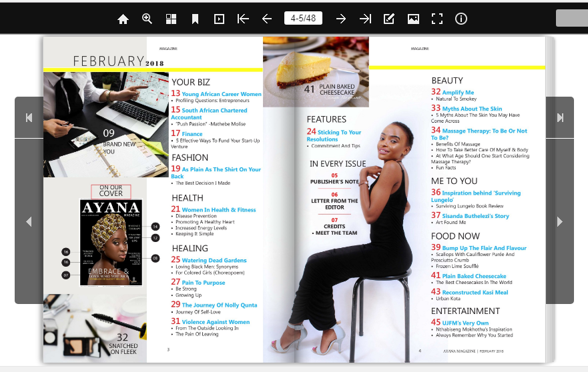Click the ENTERTAINMENT section heading
The image size is (588, 372).
tap(465, 311)
